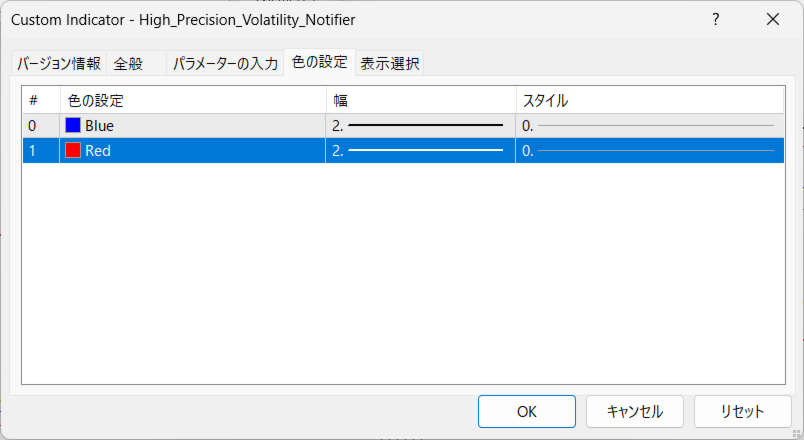
Task: Open the line style dropdown for row 1
Action: click(x=648, y=151)
